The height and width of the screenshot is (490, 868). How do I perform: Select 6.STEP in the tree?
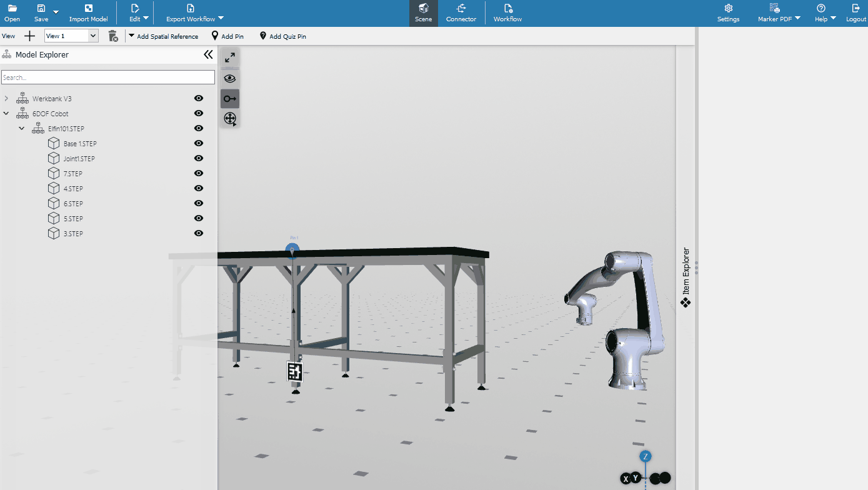pyautogui.click(x=73, y=204)
